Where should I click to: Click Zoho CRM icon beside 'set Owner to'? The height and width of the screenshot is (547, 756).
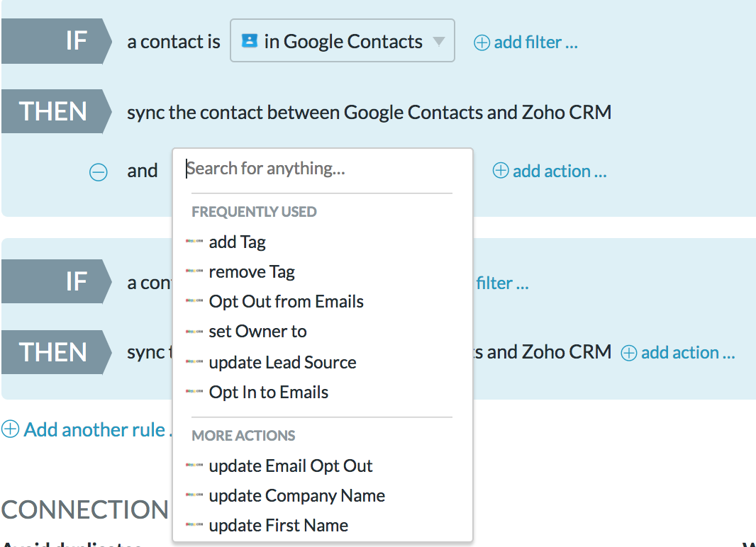pyautogui.click(x=194, y=332)
